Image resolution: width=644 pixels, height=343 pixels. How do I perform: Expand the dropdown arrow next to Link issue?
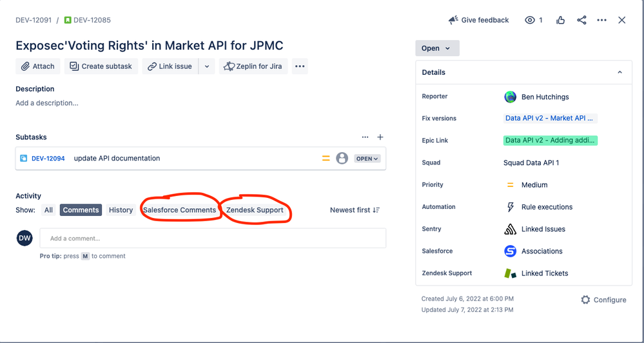click(207, 66)
